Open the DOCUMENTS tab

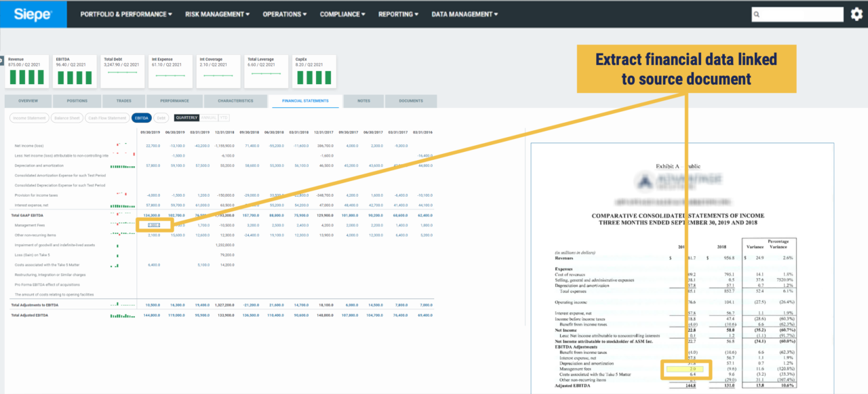[412, 100]
